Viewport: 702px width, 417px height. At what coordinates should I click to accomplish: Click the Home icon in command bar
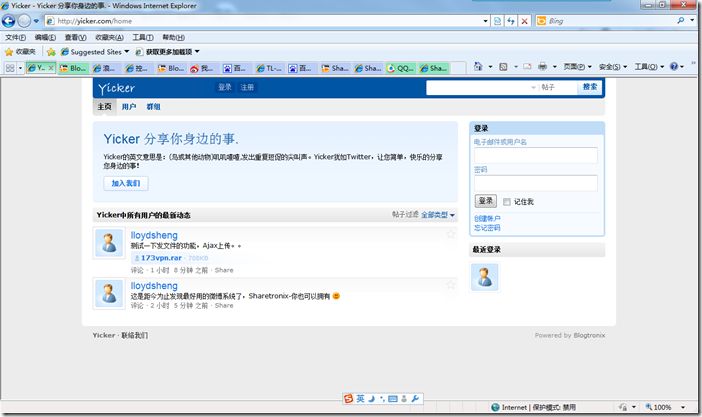478,66
